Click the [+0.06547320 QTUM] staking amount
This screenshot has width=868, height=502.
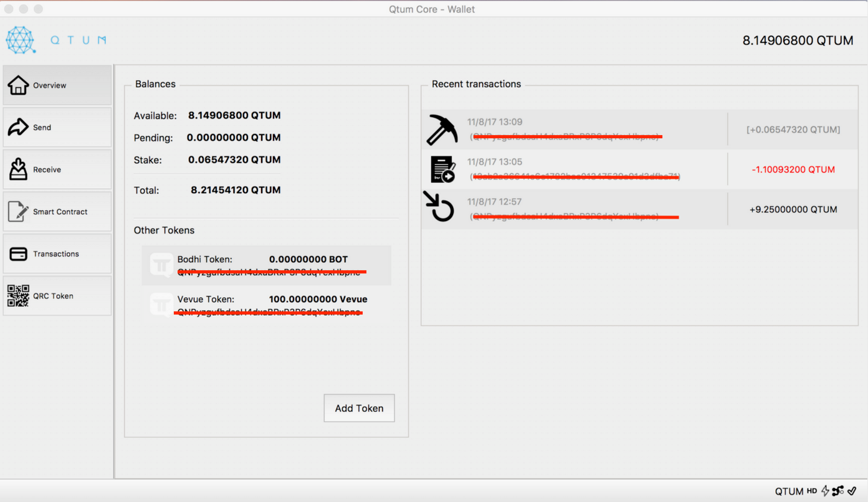pos(793,130)
